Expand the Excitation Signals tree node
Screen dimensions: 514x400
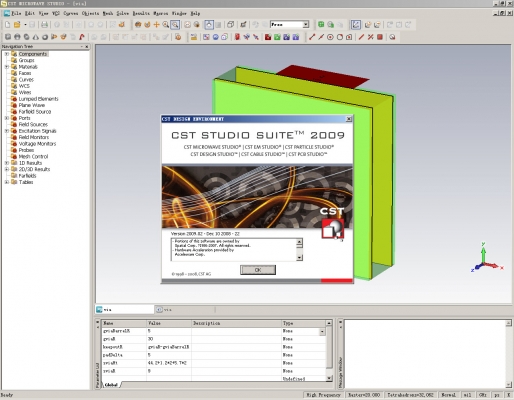point(7,131)
